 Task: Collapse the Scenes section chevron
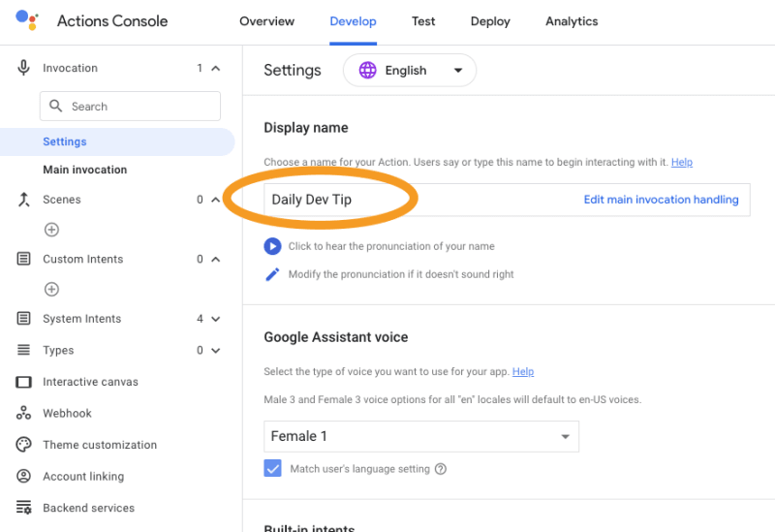(x=215, y=200)
